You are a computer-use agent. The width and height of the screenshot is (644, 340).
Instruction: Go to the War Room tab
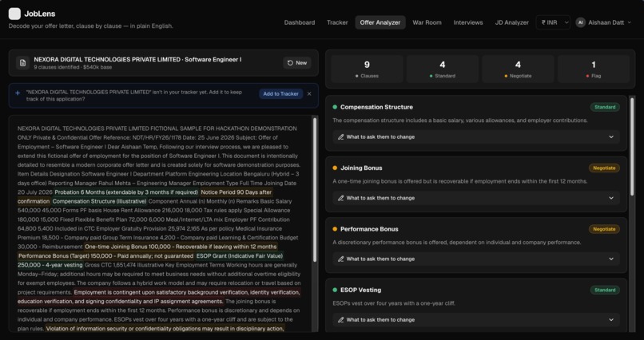point(427,22)
